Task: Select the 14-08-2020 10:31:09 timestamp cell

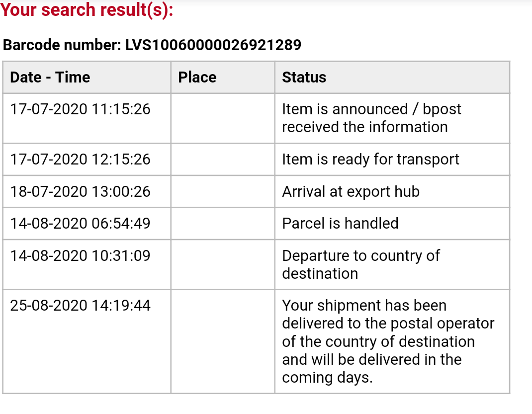Action: pos(80,255)
